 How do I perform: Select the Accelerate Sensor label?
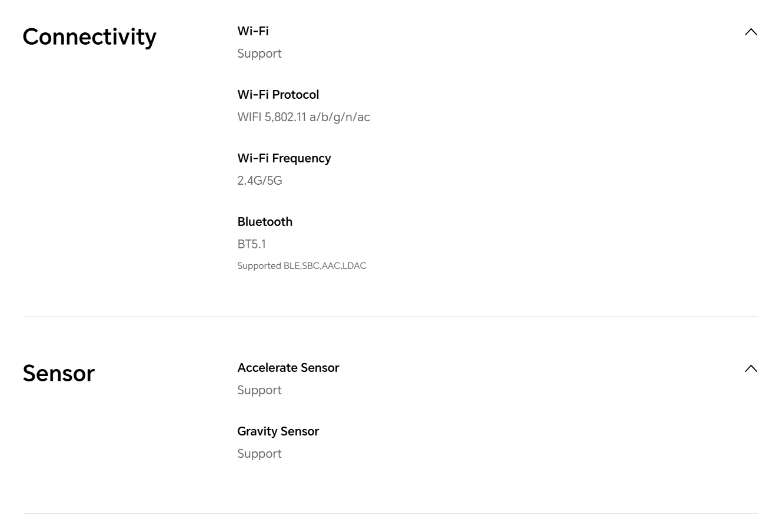click(x=288, y=367)
